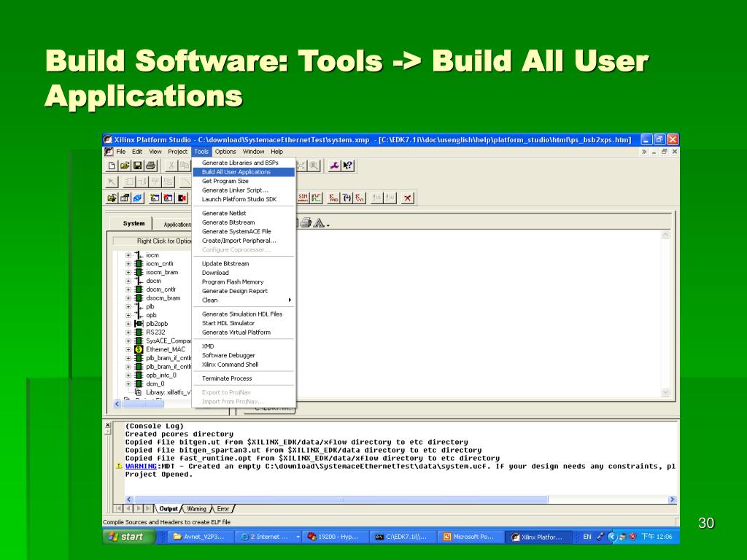Viewport: 747px width, 560px height.
Task: Expand the iocm tree node
Action: pos(128,255)
